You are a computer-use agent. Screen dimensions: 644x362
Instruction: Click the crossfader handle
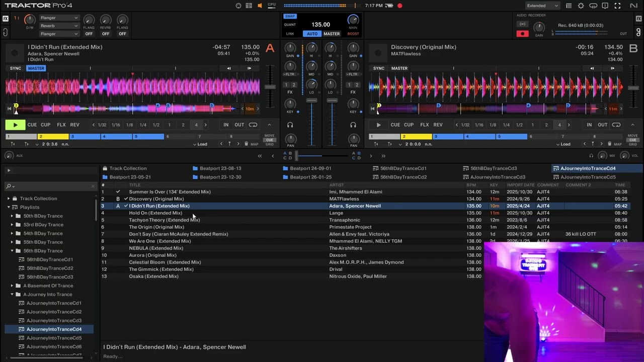(x=297, y=156)
